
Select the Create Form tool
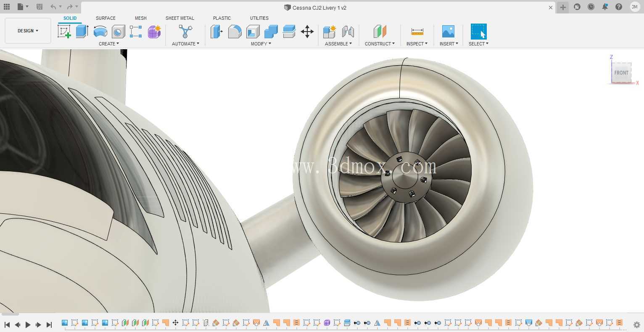tap(154, 32)
